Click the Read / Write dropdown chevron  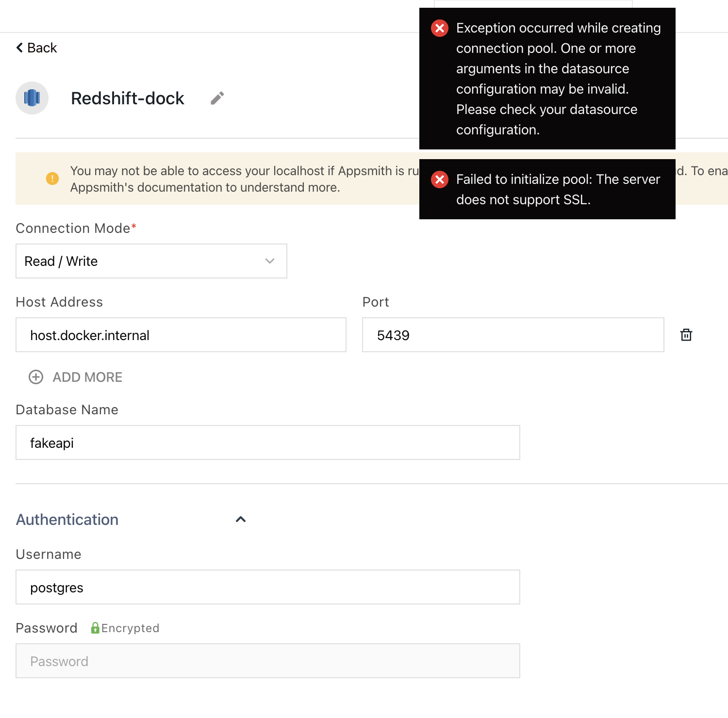[x=270, y=261]
